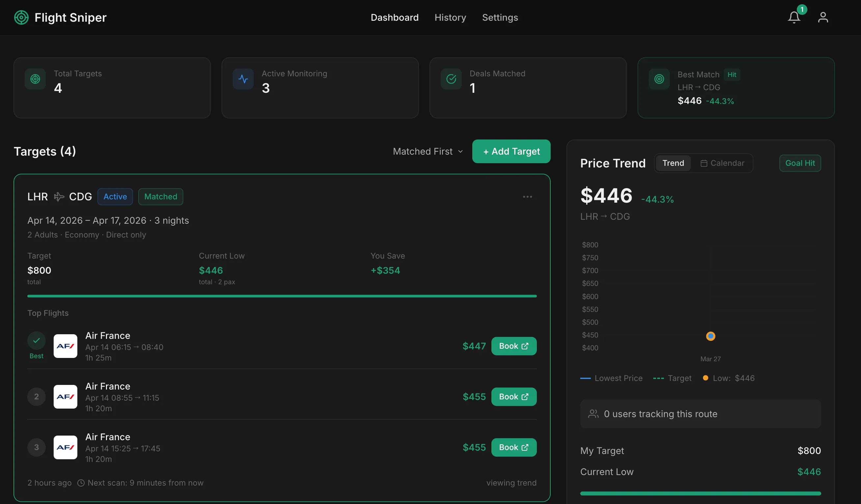Click Air France logo on 15:25 flight
The height and width of the screenshot is (504, 861).
coord(65,447)
